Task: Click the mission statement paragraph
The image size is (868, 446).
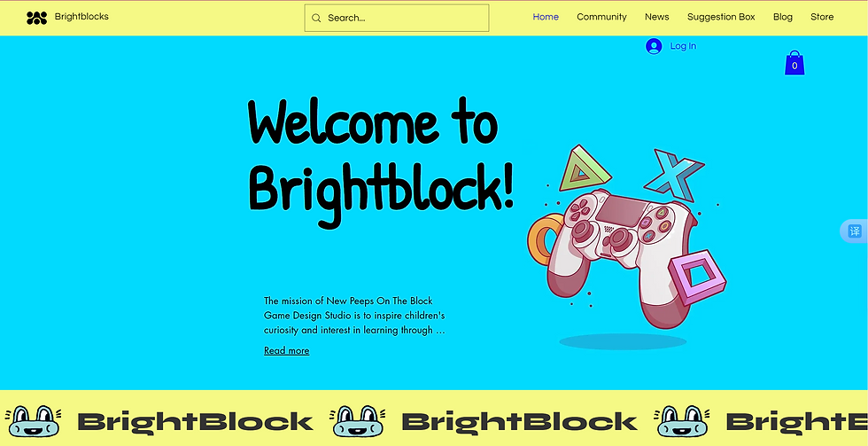Action: (355, 316)
